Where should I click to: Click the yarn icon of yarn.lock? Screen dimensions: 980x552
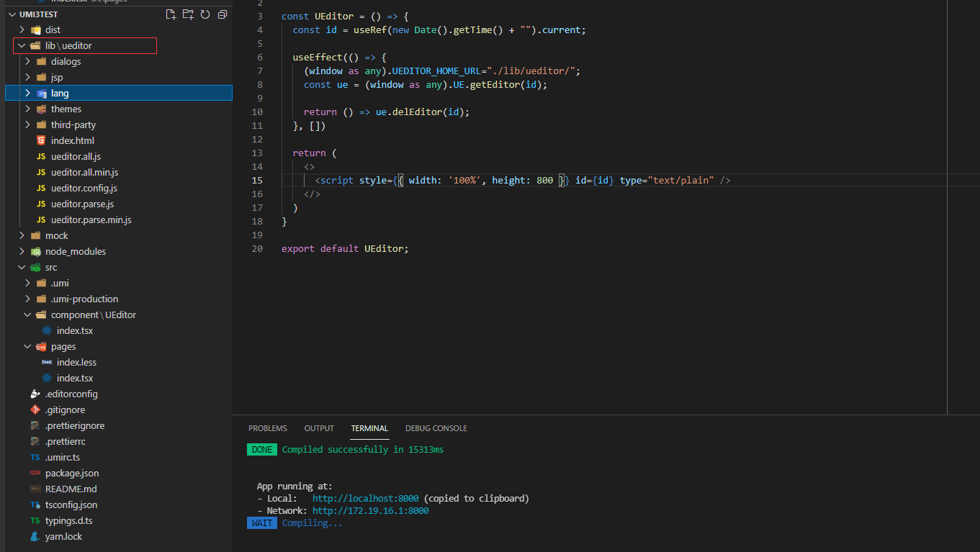pyautogui.click(x=35, y=536)
